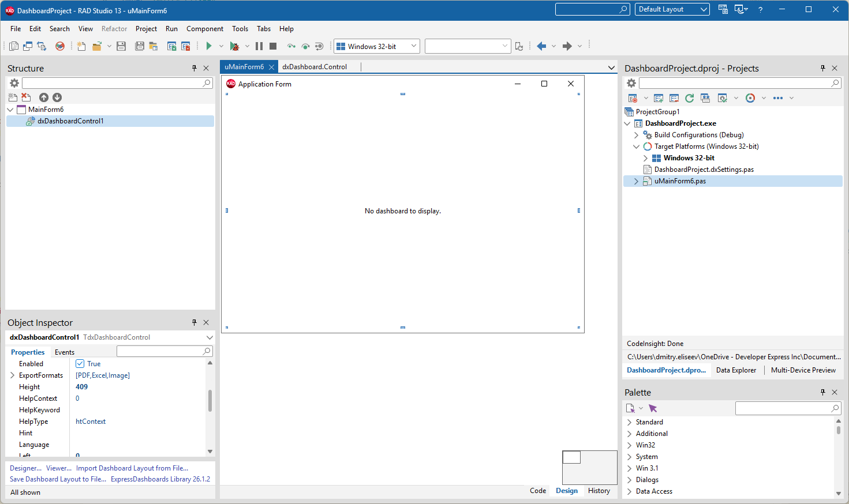Viewport: 849px width, 504px height.
Task: Expand the Standard palette category
Action: pyautogui.click(x=629, y=422)
